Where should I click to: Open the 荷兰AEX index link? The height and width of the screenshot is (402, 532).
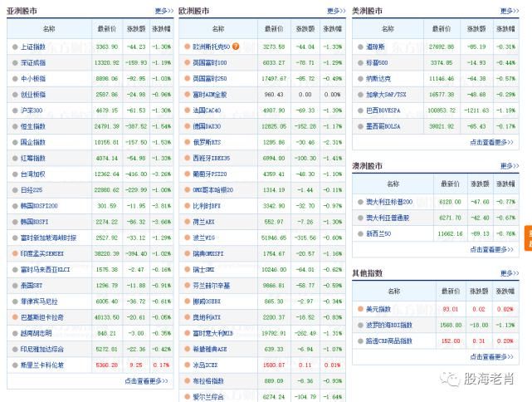point(203,222)
